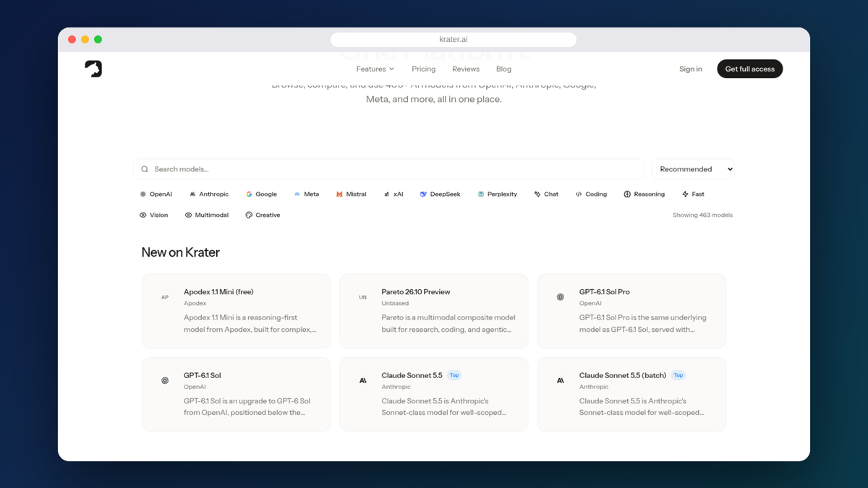Image resolution: width=868 pixels, height=488 pixels.
Task: Click the Showing 463 models text
Action: point(702,215)
